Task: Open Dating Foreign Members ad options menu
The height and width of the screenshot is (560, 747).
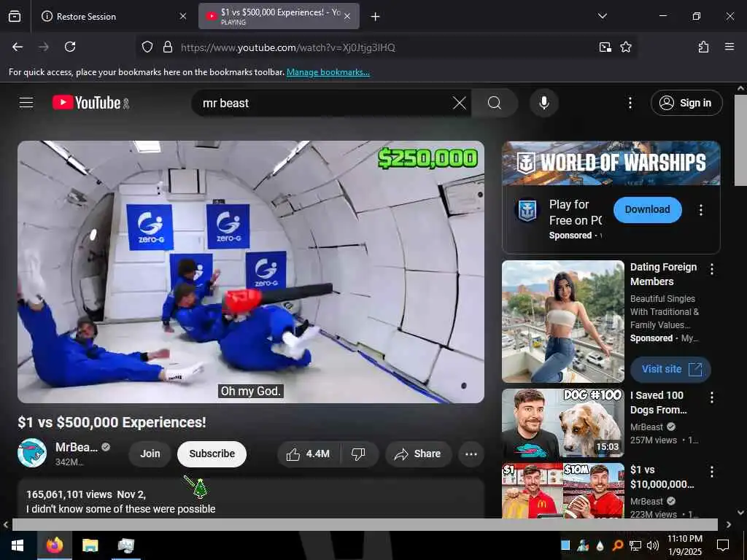Action: [x=712, y=269]
